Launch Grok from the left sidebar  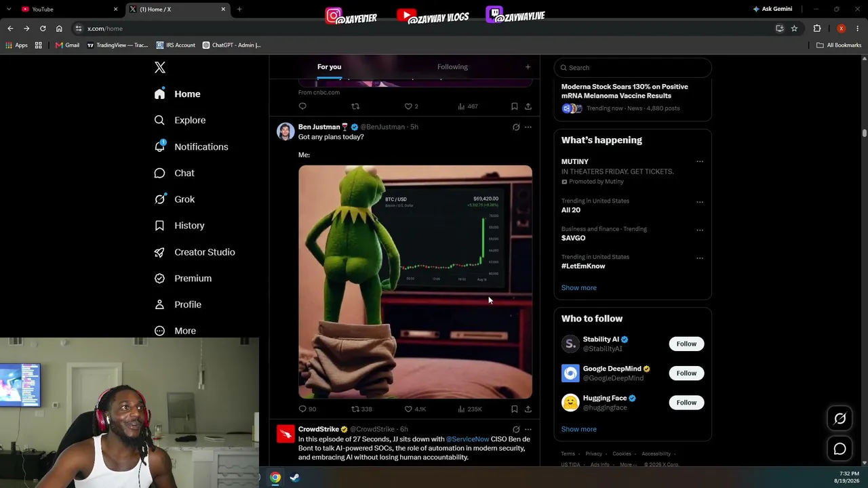(x=174, y=199)
